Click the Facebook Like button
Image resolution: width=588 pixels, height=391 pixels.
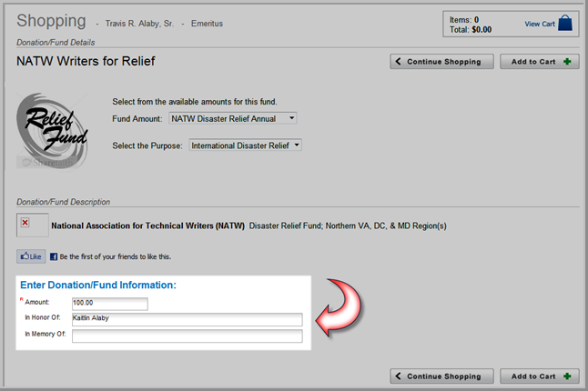pyautogui.click(x=31, y=256)
